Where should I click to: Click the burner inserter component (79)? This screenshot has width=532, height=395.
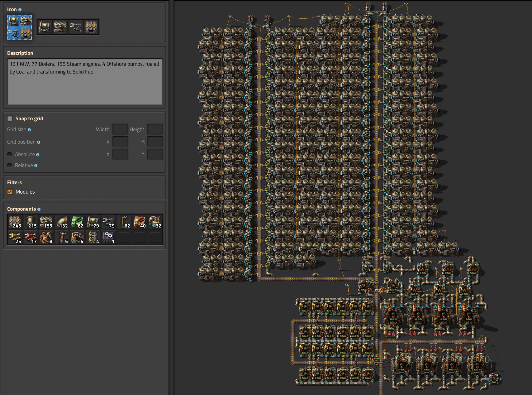click(108, 222)
